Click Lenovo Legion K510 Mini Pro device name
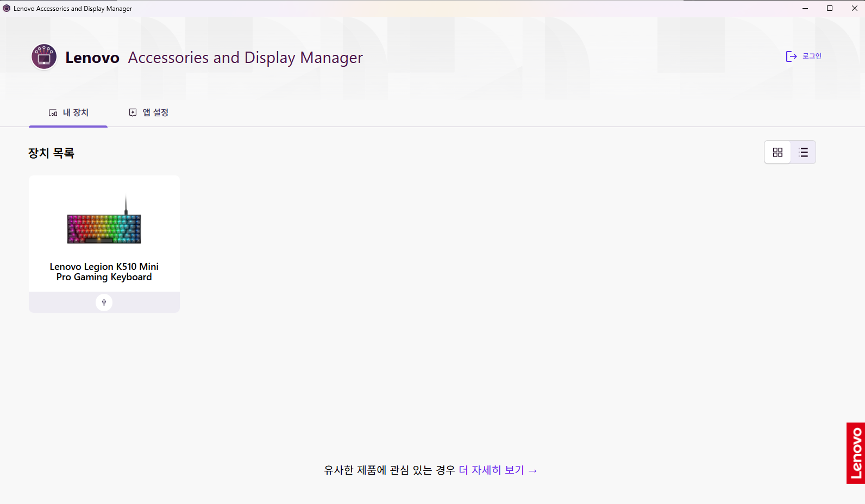865x504 pixels. [x=104, y=272]
